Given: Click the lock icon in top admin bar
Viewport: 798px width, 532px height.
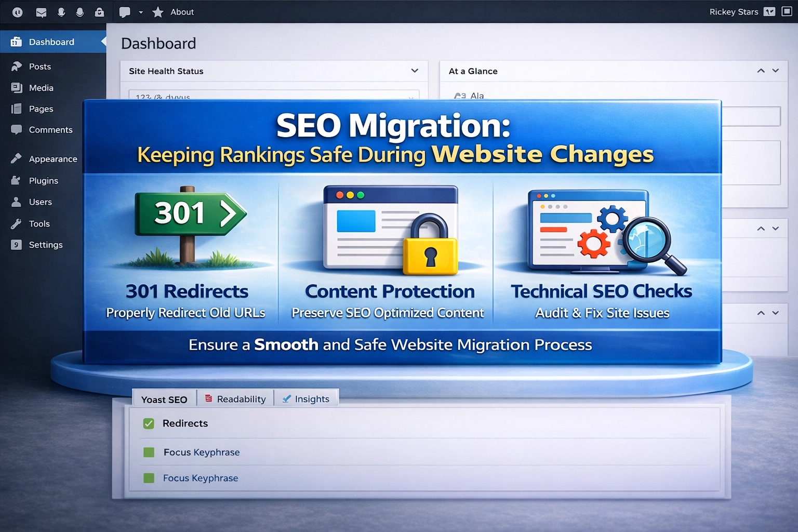Looking at the screenshot, I should 99,12.
